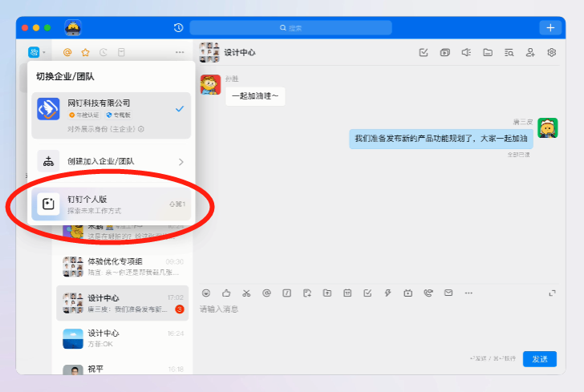Image resolution: width=584 pixels, height=392 pixels.
Task: Click the video meeting icon in input toolbar
Action: click(x=408, y=293)
